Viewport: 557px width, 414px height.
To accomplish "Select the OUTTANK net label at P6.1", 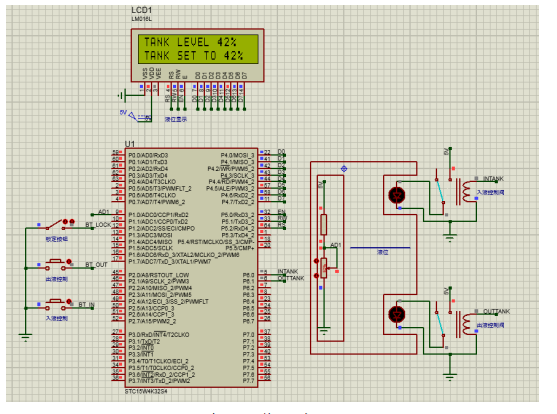I will click(291, 278).
